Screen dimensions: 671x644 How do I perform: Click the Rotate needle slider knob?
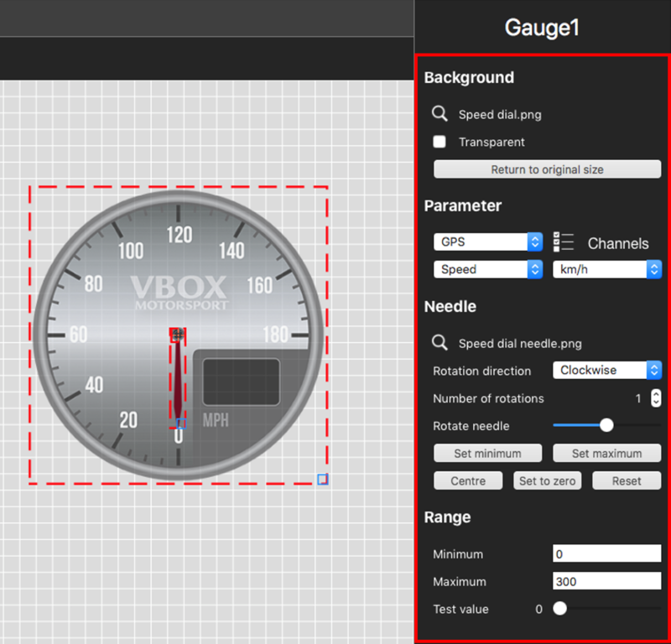pos(606,425)
